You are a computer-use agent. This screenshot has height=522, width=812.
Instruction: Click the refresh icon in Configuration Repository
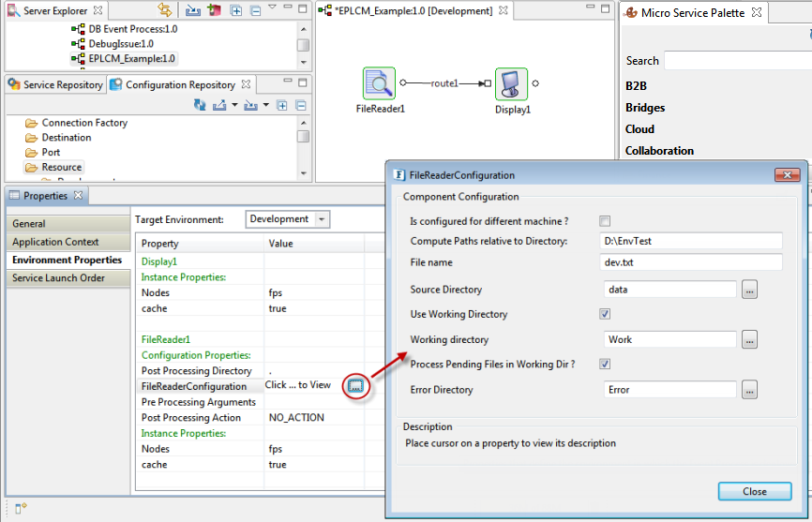click(200, 105)
